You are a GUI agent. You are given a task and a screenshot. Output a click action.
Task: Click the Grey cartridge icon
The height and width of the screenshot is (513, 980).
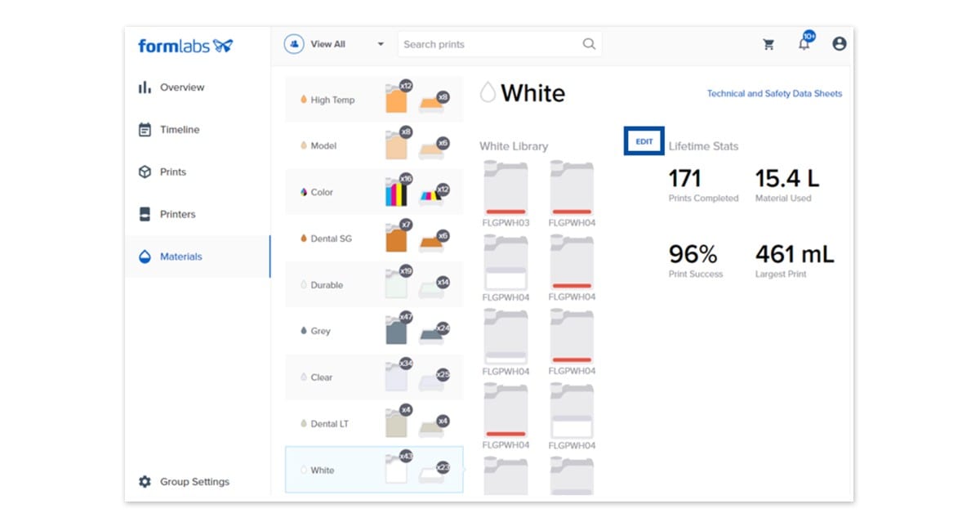[395, 330]
